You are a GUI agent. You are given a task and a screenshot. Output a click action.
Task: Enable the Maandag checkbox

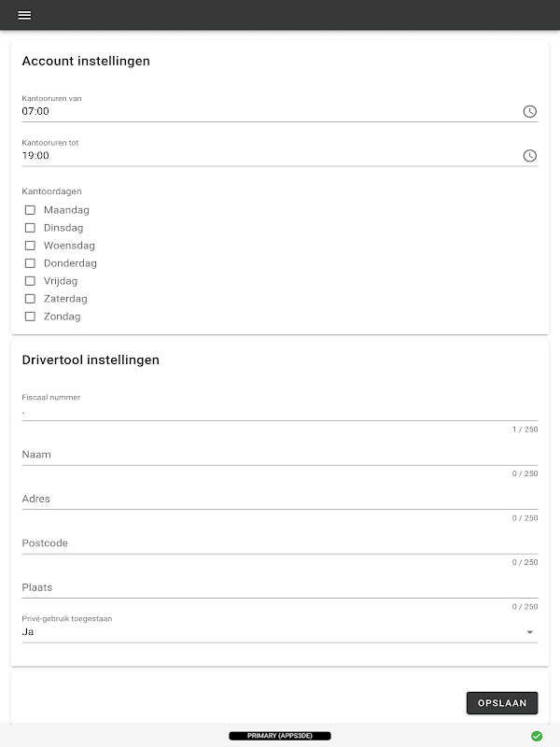click(x=30, y=210)
